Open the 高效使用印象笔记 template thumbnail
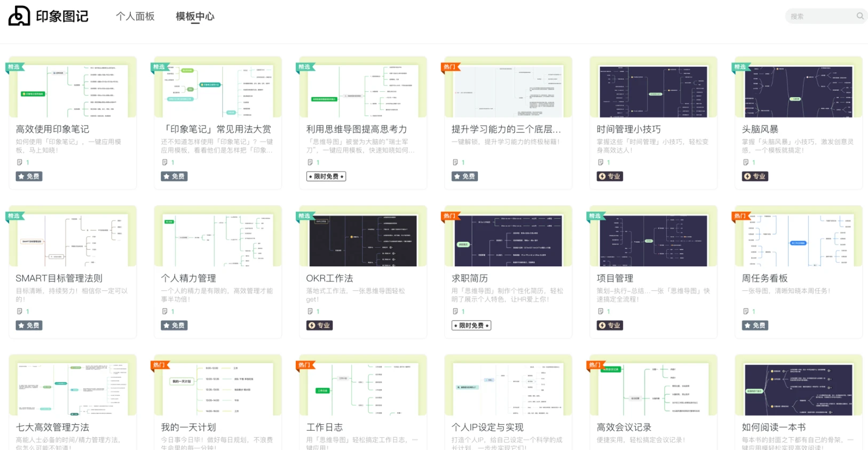Image resolution: width=868 pixels, height=450 pixels. tap(73, 87)
